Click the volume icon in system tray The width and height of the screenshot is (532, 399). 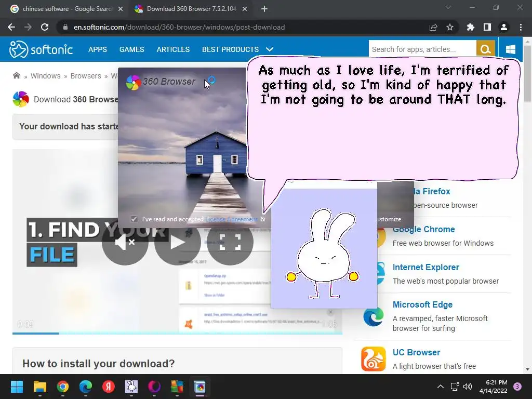[468, 387]
